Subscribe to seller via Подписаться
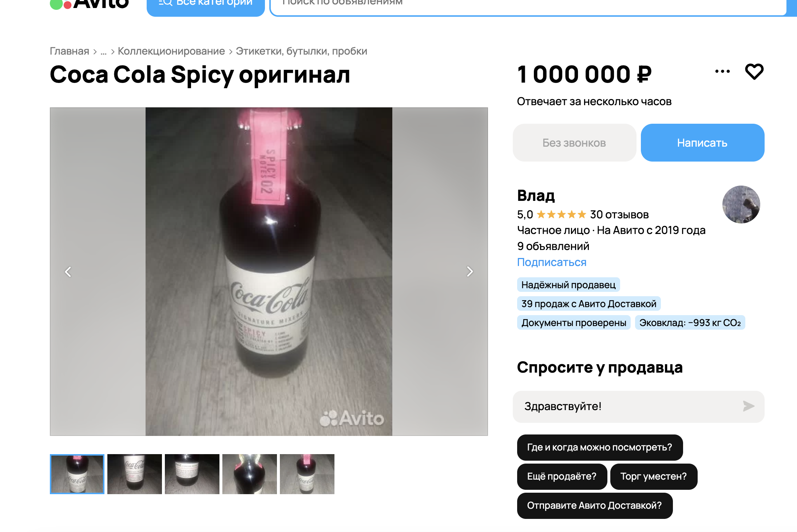The width and height of the screenshot is (797, 532). [x=552, y=262]
